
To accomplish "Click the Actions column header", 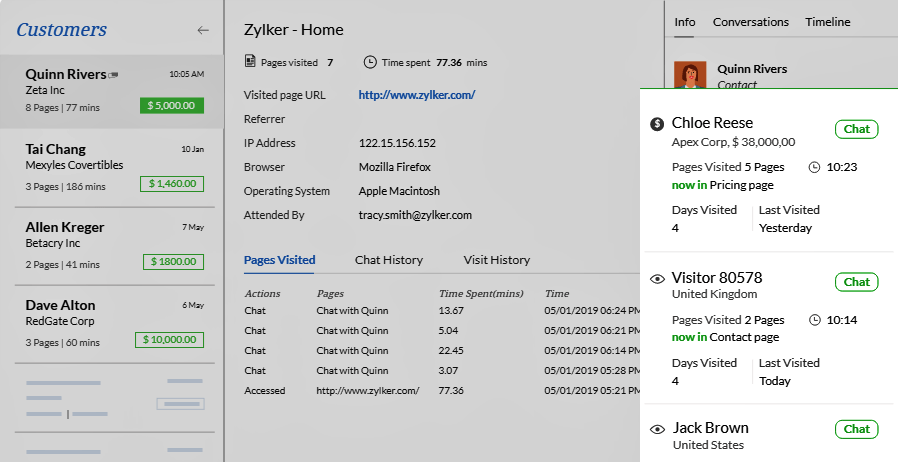I will tap(262, 294).
